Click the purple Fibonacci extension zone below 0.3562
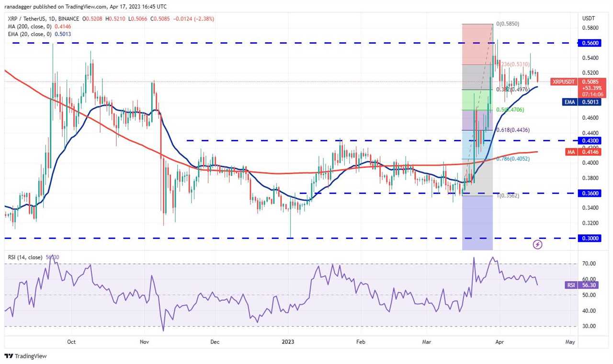The width and height of the screenshot is (613, 364). (477, 223)
